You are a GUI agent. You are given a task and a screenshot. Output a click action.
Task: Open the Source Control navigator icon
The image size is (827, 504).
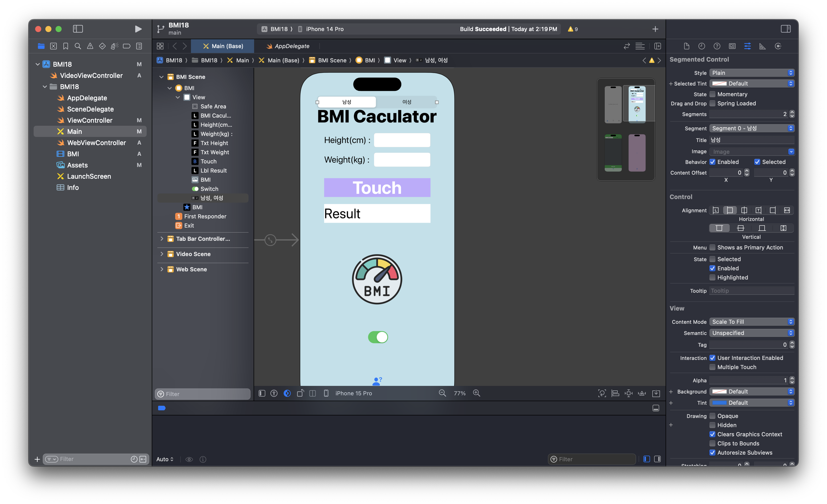tap(53, 46)
